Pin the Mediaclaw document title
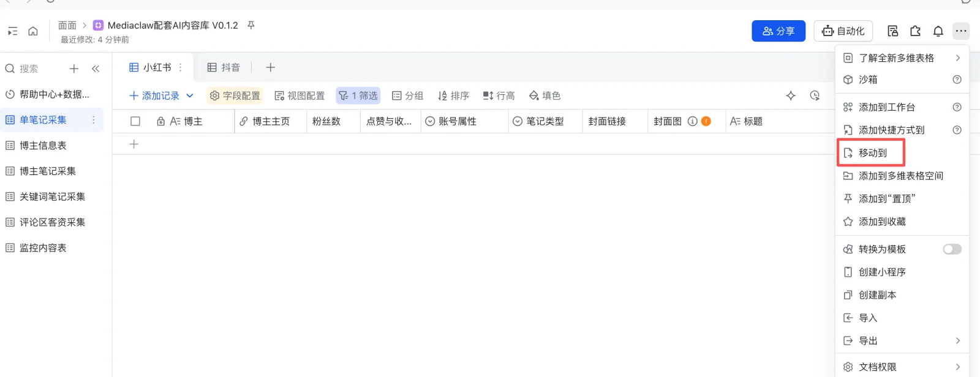This screenshot has width=980, height=377. coord(251,25)
